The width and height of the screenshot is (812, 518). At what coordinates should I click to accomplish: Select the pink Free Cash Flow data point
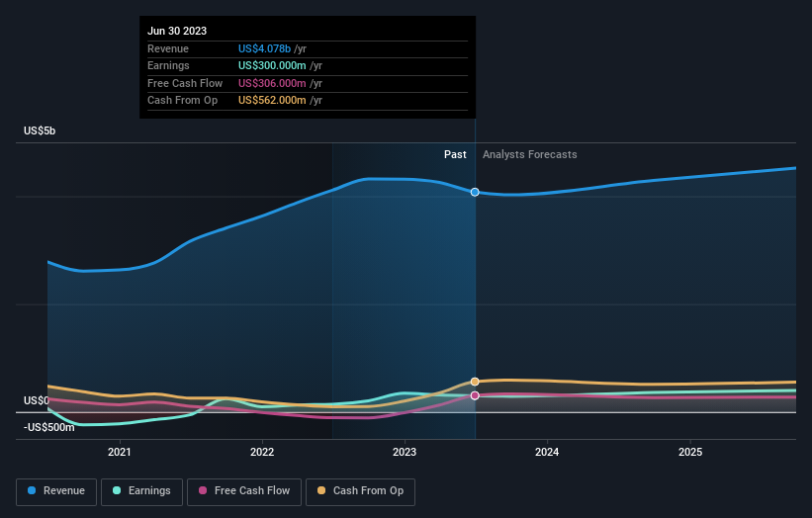[x=475, y=395]
